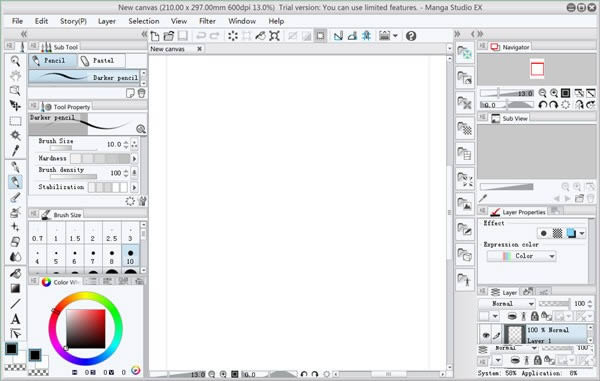Image resolution: width=600 pixels, height=381 pixels.
Task: Select the Pastel sub tool tab
Action: [x=101, y=60]
